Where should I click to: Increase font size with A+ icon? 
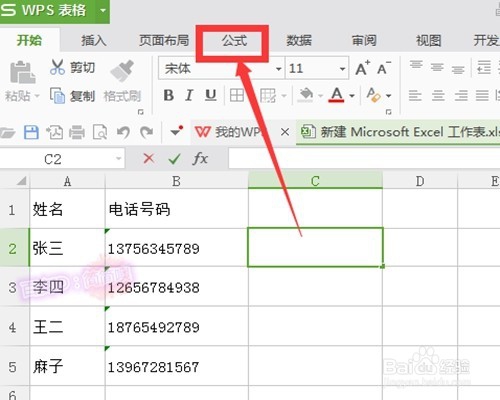(363, 68)
